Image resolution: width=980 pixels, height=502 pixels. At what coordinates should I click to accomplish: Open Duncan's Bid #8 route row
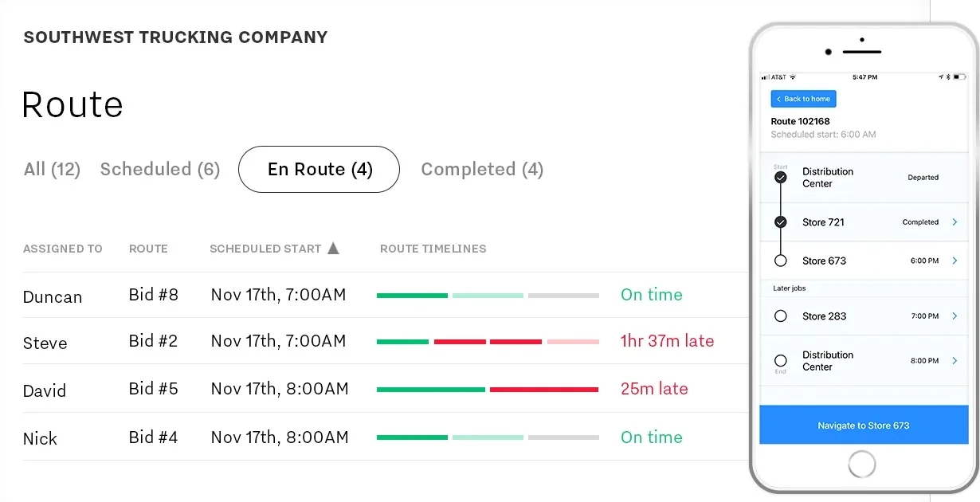tap(386, 296)
